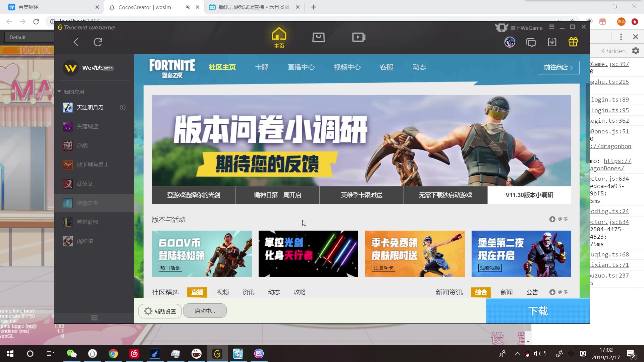
Task: Click 更多 beside 新闻资讯
Action: click(x=558, y=292)
